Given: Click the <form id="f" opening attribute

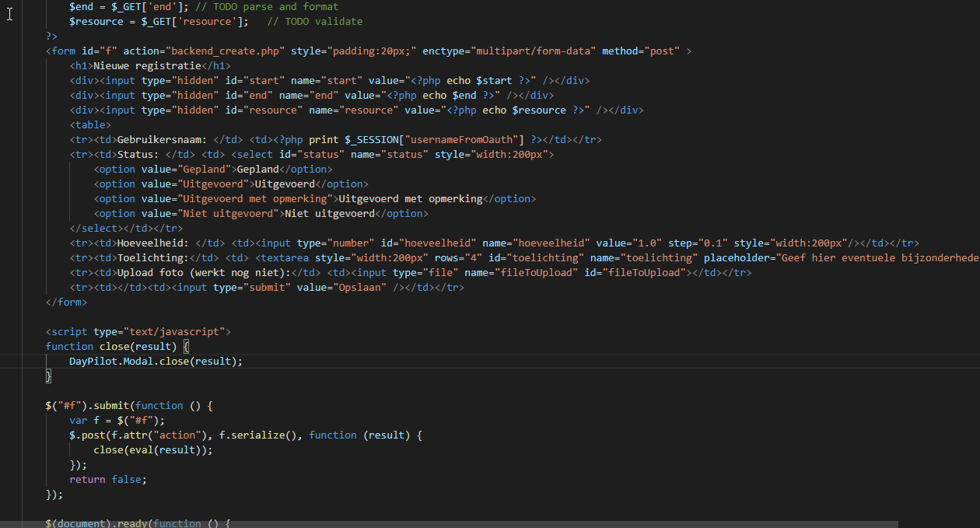Looking at the screenshot, I should [x=82, y=51].
